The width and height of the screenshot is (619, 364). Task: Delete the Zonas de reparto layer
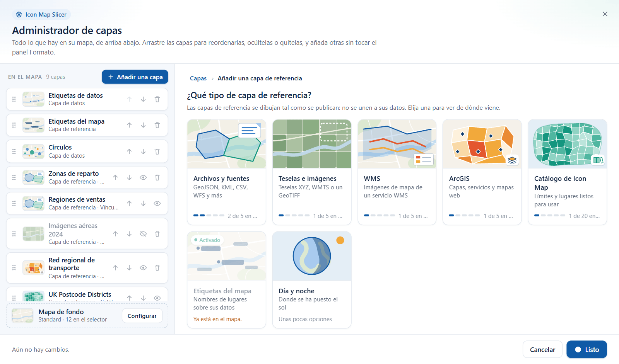pos(157,177)
